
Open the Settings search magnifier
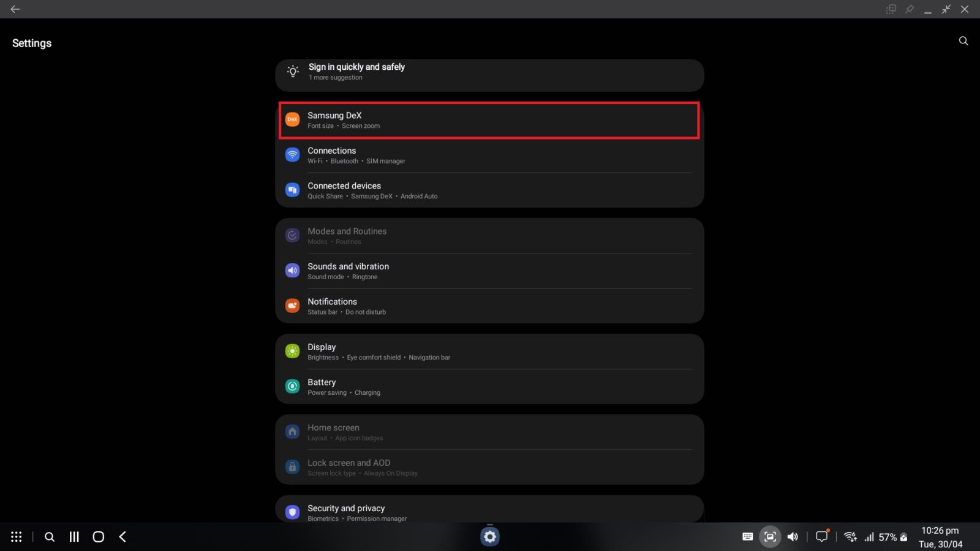pyautogui.click(x=963, y=40)
